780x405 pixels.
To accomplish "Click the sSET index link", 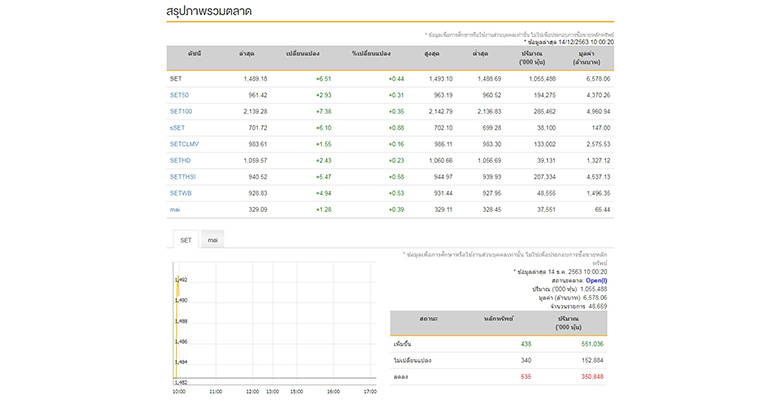I will tap(178, 127).
